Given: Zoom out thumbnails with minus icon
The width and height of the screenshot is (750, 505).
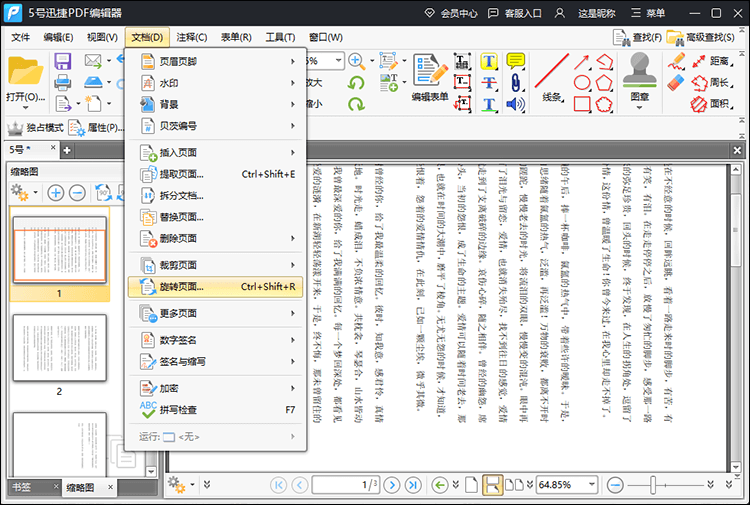Looking at the screenshot, I should point(77,193).
